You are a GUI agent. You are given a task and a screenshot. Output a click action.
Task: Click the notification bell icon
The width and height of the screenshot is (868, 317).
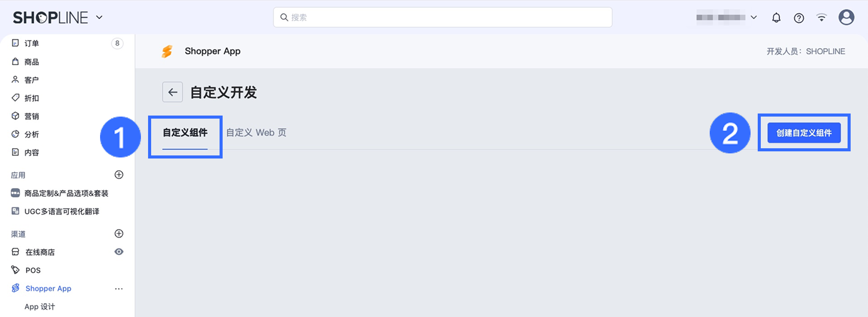click(x=776, y=18)
